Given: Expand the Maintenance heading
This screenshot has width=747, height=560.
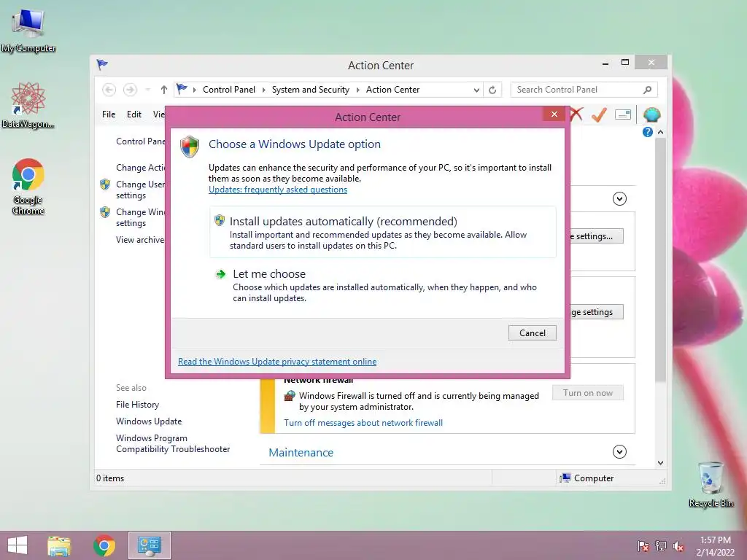Looking at the screenshot, I should point(301,452).
